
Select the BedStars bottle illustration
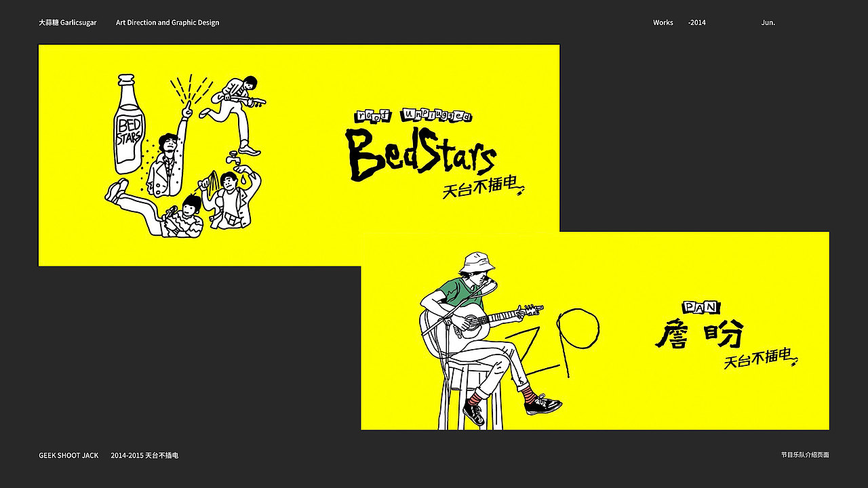(129, 124)
